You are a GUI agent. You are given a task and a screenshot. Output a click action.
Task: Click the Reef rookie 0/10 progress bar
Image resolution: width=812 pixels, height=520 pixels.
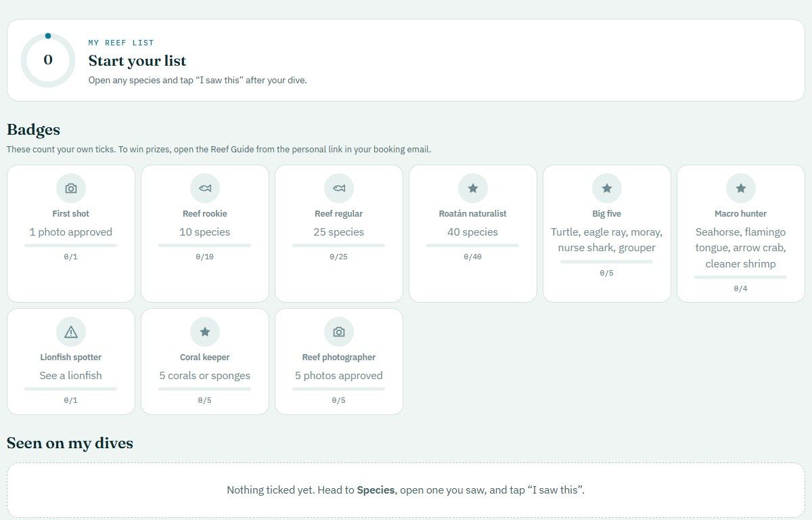205,245
